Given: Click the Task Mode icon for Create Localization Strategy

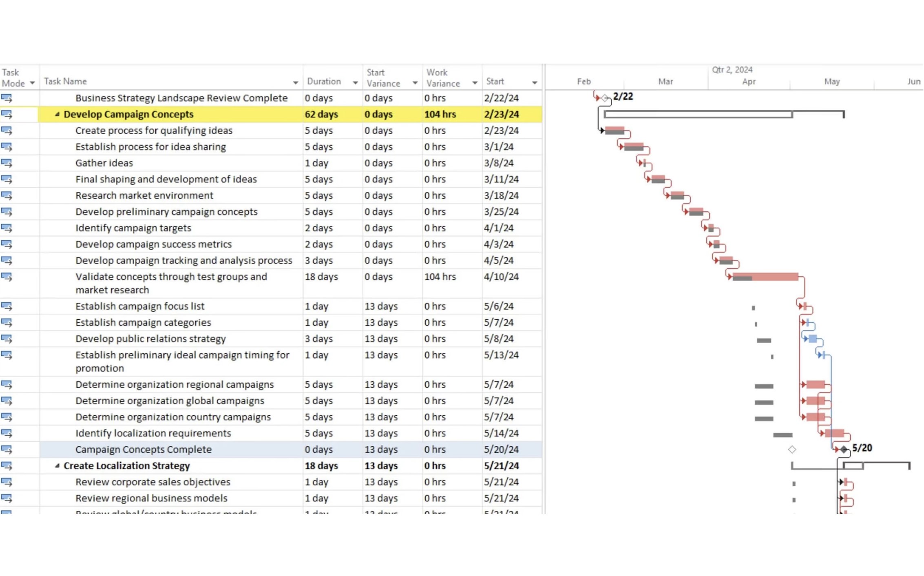Looking at the screenshot, I should 7,465.
